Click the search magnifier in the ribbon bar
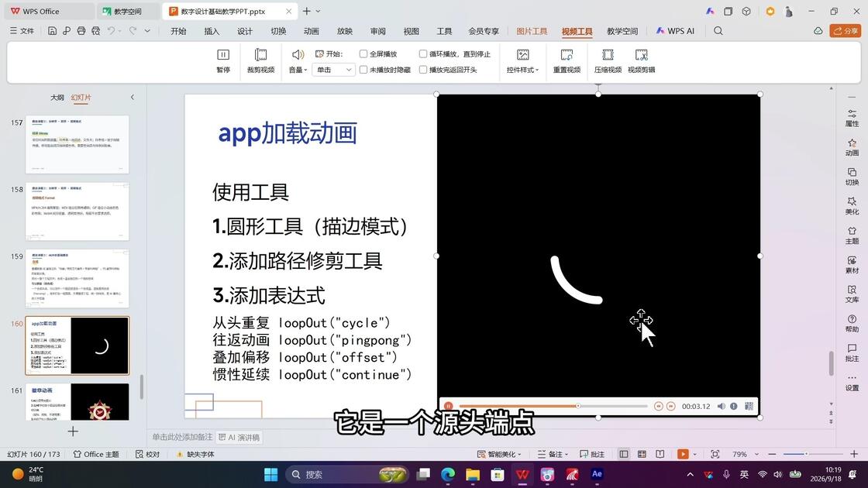Image resolution: width=868 pixels, height=488 pixels. tap(718, 31)
